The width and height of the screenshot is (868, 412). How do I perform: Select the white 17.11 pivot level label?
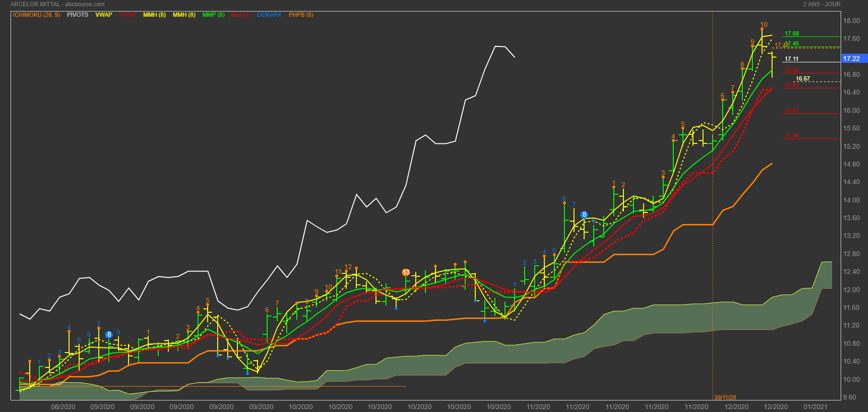pyautogui.click(x=792, y=59)
